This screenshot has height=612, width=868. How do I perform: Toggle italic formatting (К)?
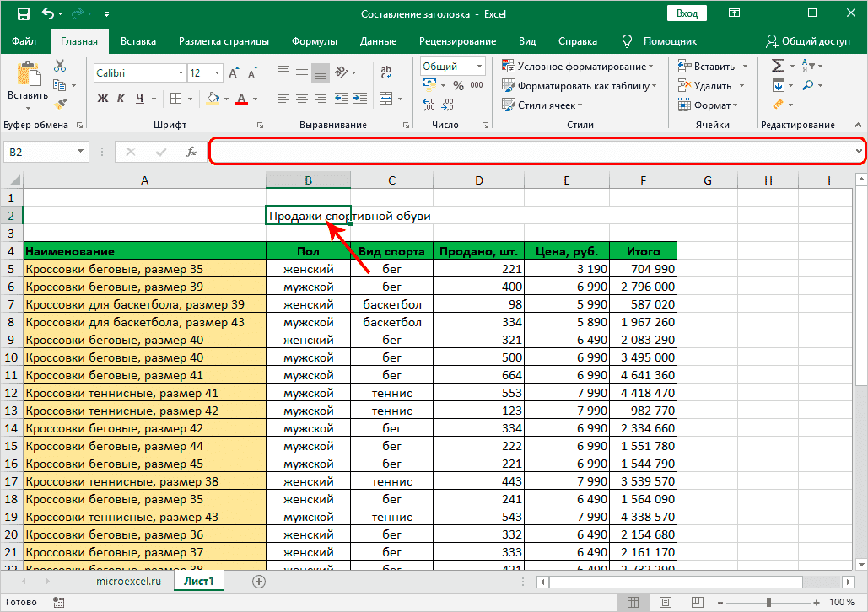coord(122,99)
